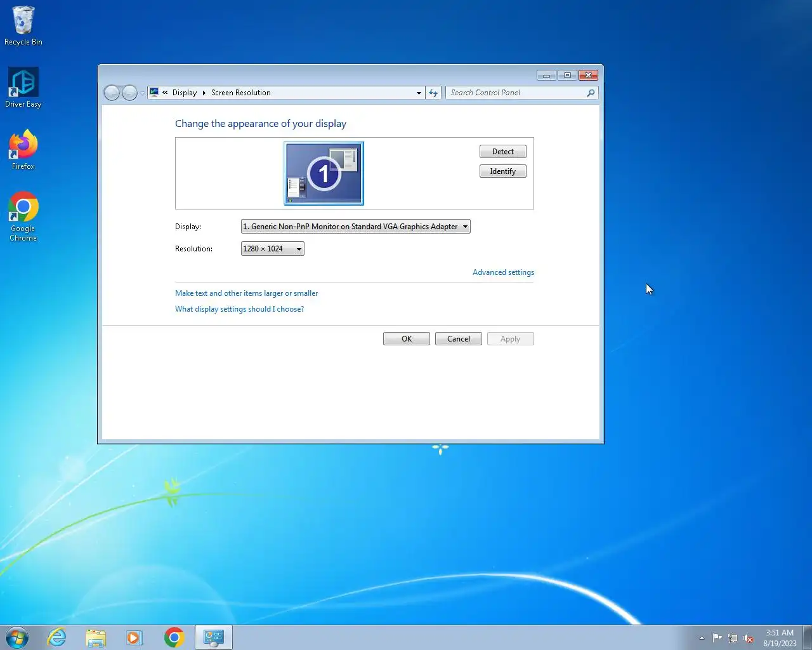Click the Display breadcrumb in address bar
Image resolution: width=812 pixels, height=650 pixels.
click(x=185, y=93)
